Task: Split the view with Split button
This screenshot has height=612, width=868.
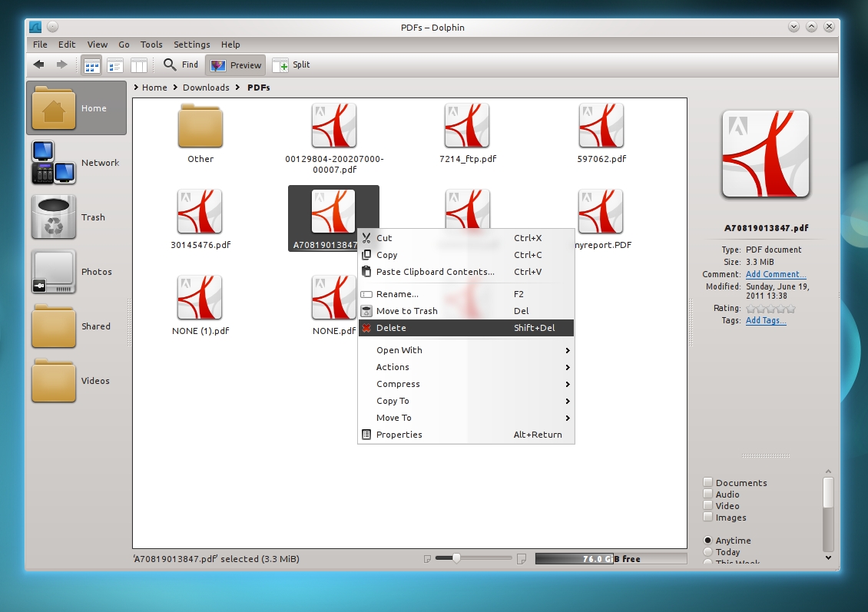Action: click(x=291, y=65)
